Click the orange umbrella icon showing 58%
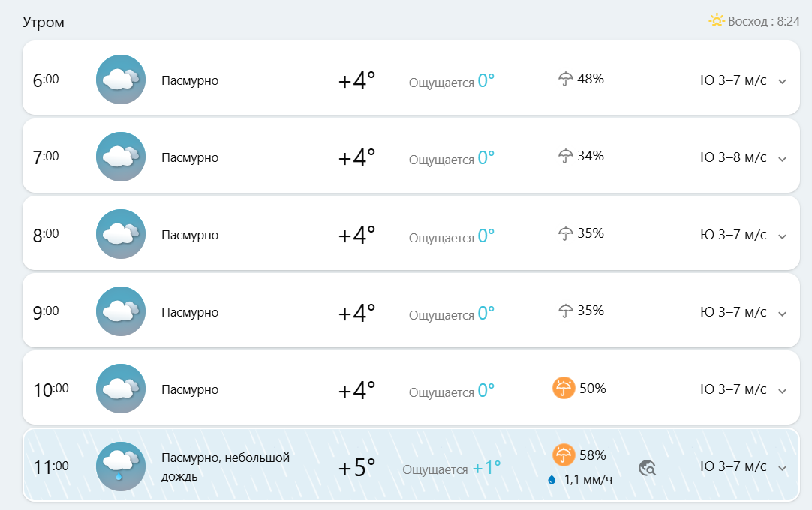812x510 pixels. click(563, 454)
